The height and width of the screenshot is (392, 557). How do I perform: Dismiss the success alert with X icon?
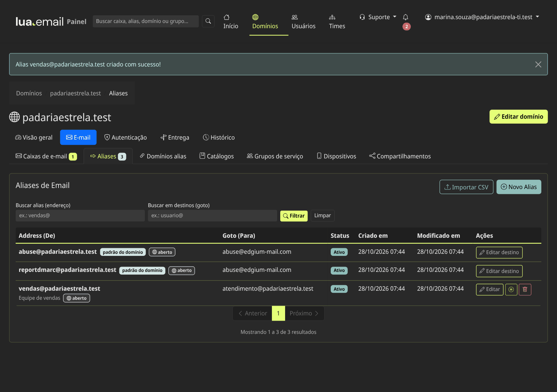click(x=538, y=64)
